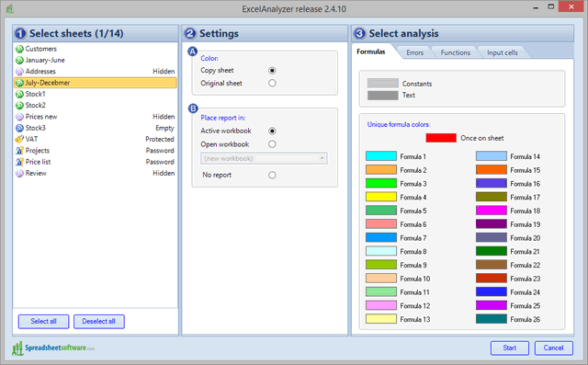
Task: Click the Stock2 sheet icon
Action: (x=19, y=105)
